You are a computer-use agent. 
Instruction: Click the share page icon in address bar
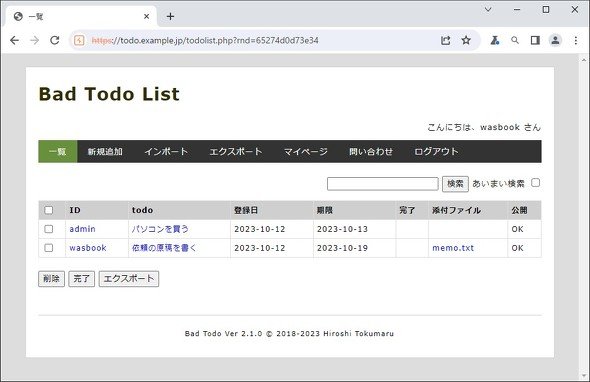click(446, 40)
